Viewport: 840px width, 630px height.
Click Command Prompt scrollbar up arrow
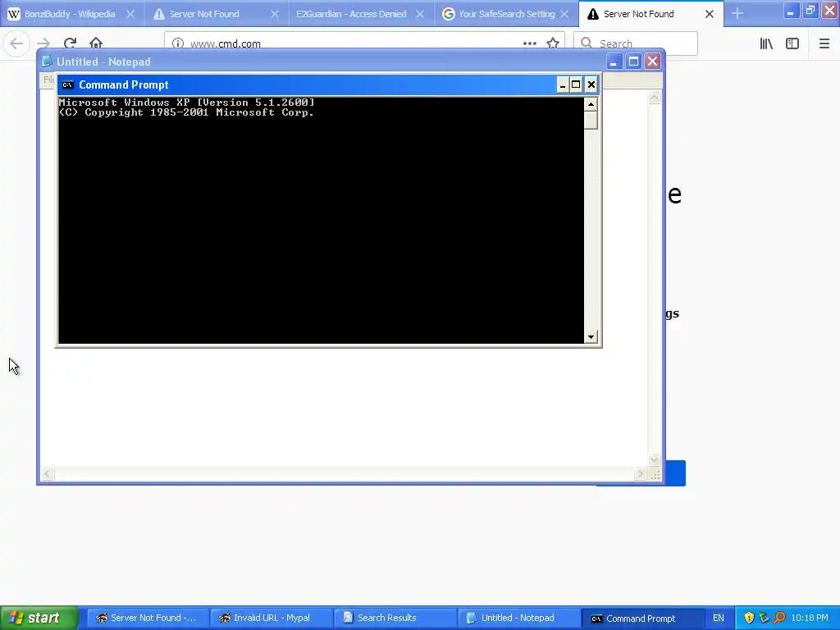(x=591, y=104)
